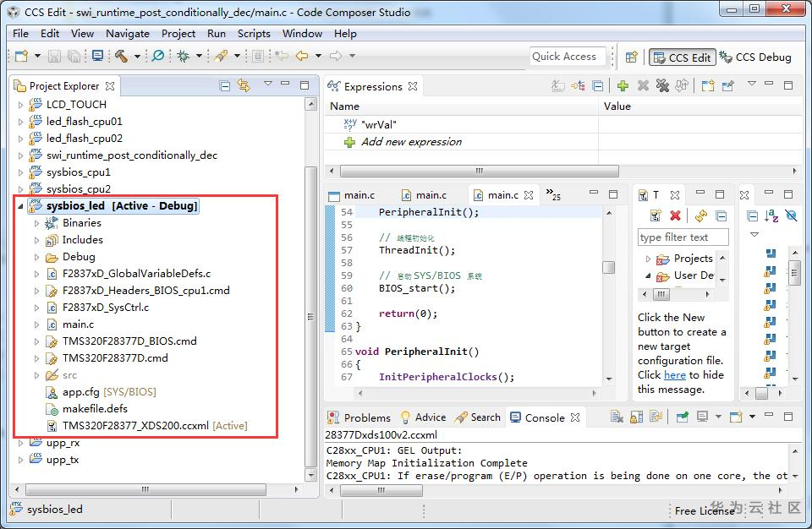812x529 pixels.
Task: Click CCS Edit perspective button
Action: (682, 57)
